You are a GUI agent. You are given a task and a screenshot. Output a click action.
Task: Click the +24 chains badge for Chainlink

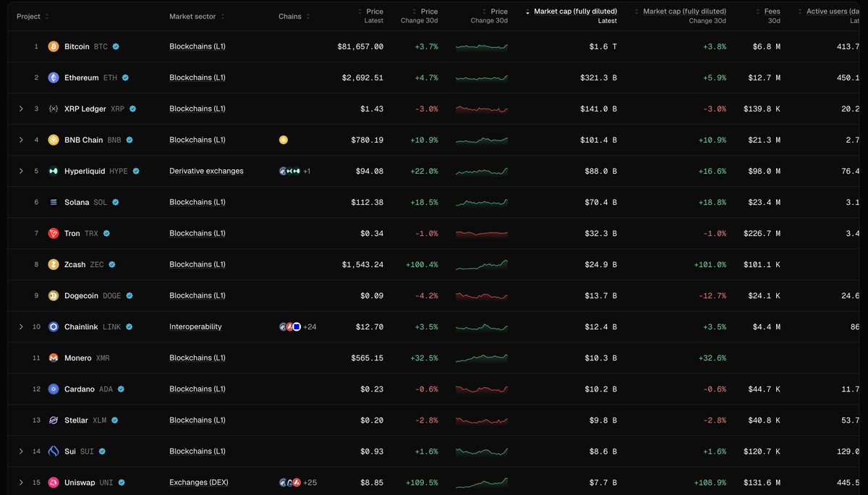(x=310, y=326)
